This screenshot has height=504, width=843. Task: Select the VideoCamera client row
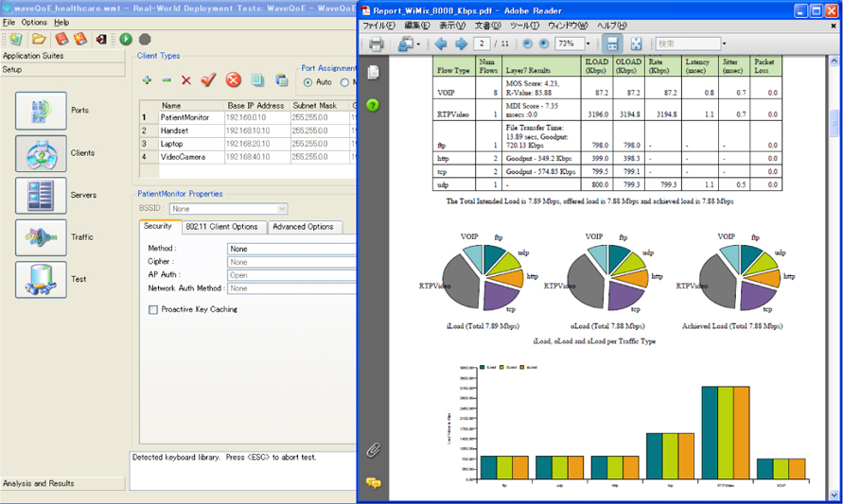point(247,157)
